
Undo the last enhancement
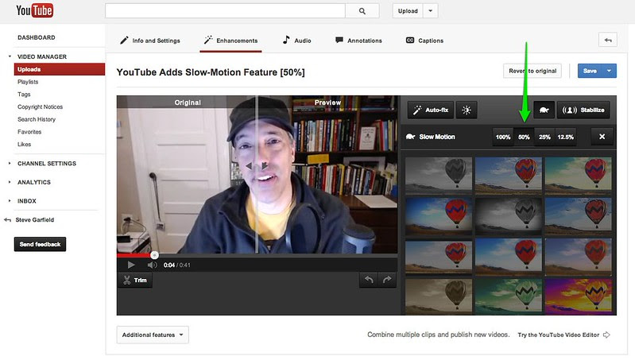coord(369,280)
